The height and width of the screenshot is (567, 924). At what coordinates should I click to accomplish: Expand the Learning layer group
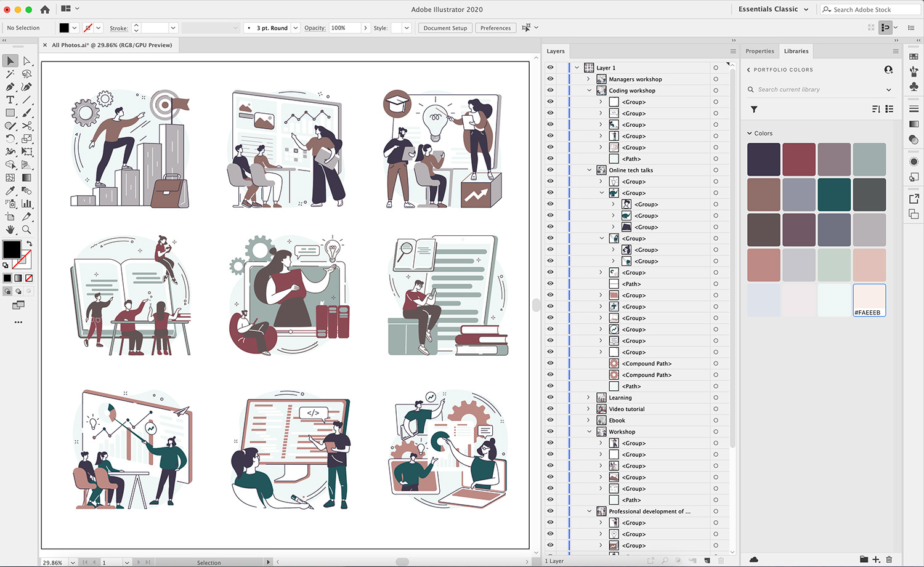[588, 398]
